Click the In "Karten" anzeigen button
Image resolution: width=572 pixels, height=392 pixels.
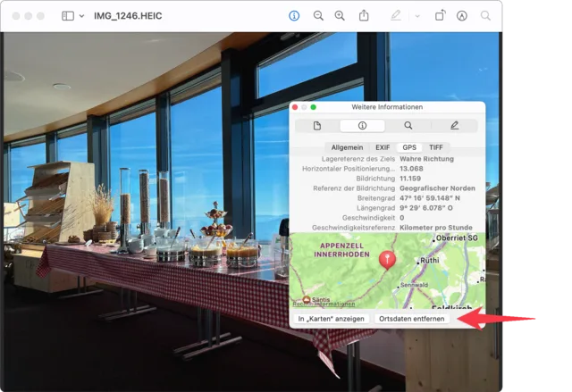(x=331, y=319)
